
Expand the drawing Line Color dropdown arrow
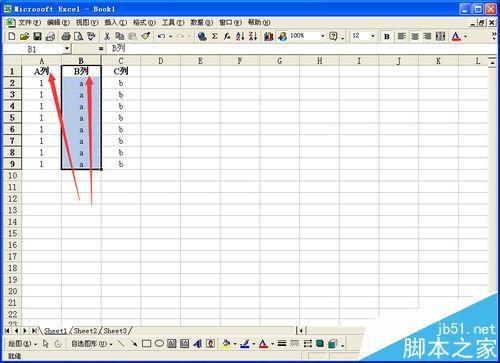click(x=254, y=343)
